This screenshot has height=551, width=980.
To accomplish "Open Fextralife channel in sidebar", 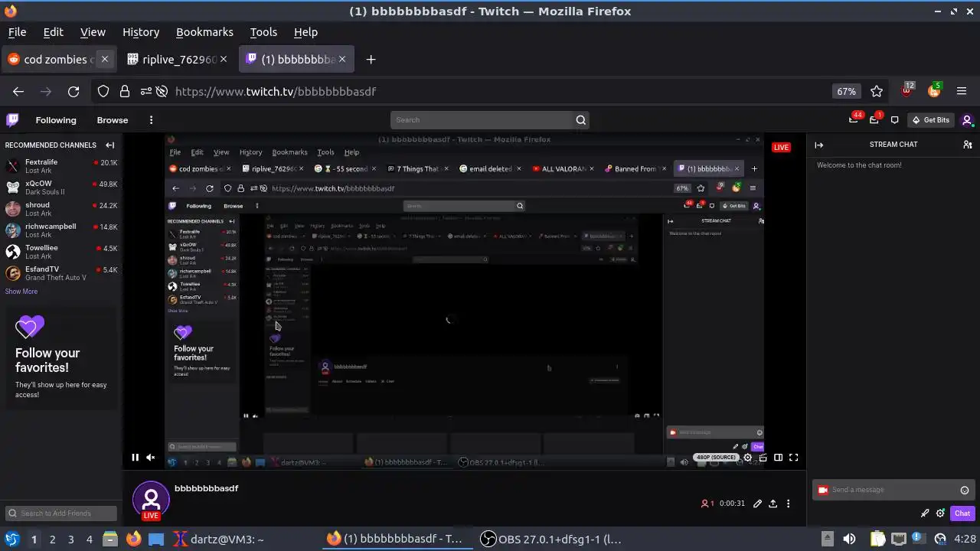I will click(x=61, y=166).
